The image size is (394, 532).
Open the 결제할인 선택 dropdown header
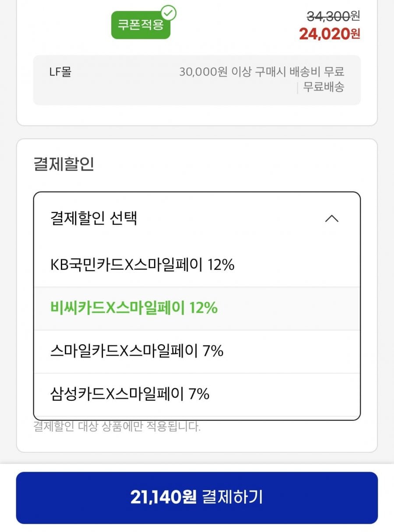(x=197, y=218)
